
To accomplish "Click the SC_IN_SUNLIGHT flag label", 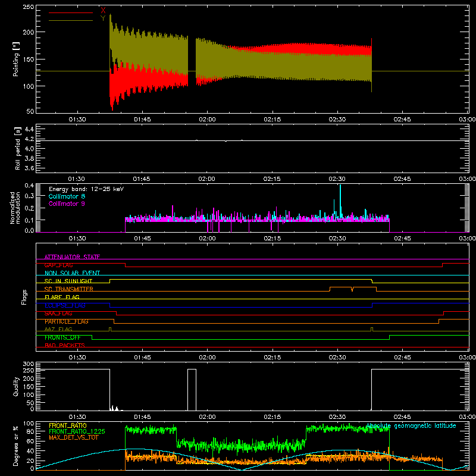I will click(x=68, y=281).
